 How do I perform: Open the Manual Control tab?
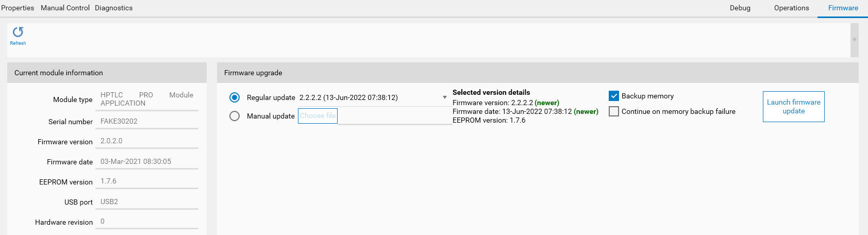[65, 8]
